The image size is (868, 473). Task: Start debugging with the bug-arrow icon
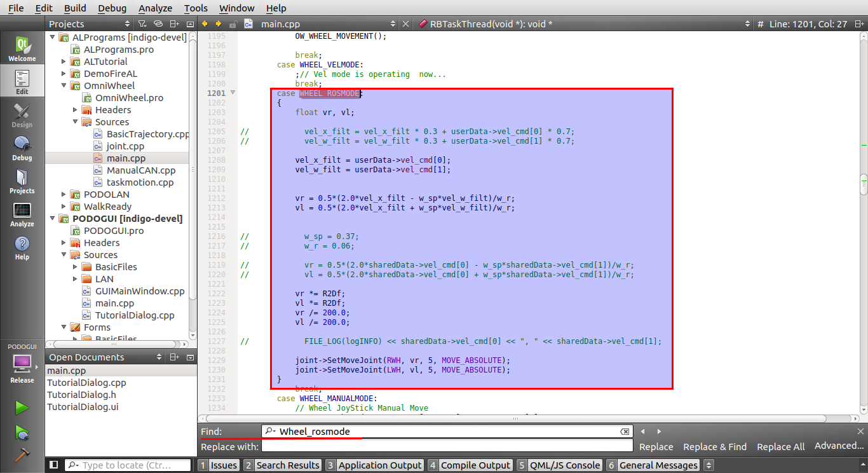click(x=22, y=432)
